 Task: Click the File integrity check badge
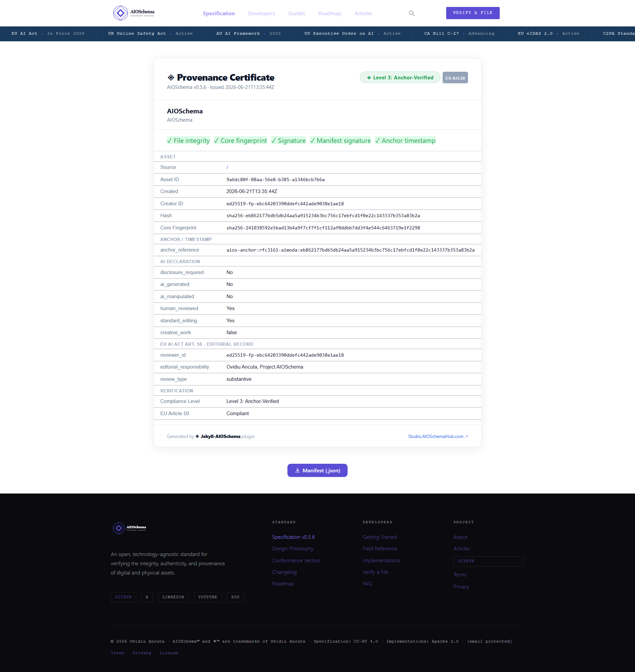pos(188,140)
